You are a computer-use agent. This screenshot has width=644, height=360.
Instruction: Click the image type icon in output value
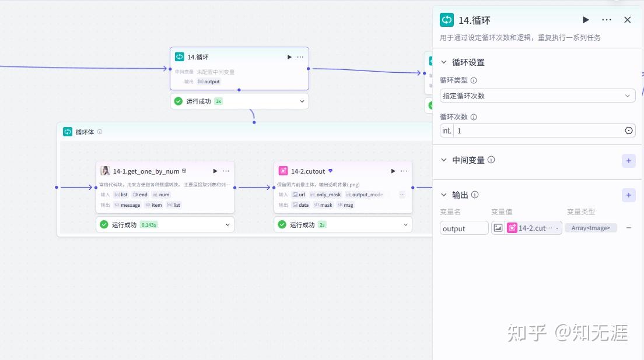[x=498, y=228]
